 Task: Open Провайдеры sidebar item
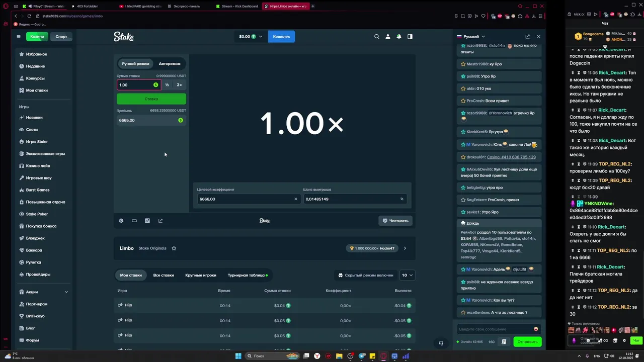point(38,274)
